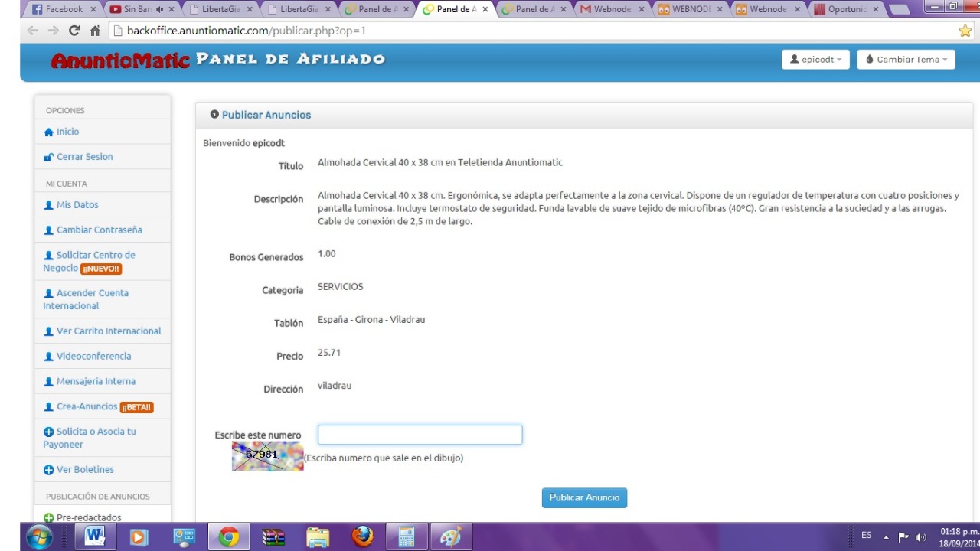The height and width of the screenshot is (551, 980).
Task: Switch to Firefox from the taskbar
Action: click(x=362, y=536)
